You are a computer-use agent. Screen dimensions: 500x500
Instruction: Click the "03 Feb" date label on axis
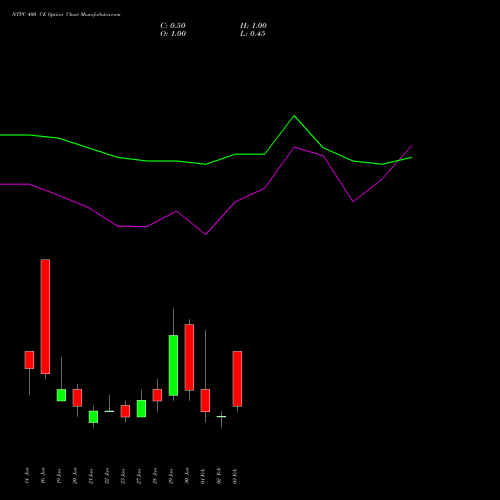[x=235, y=476]
